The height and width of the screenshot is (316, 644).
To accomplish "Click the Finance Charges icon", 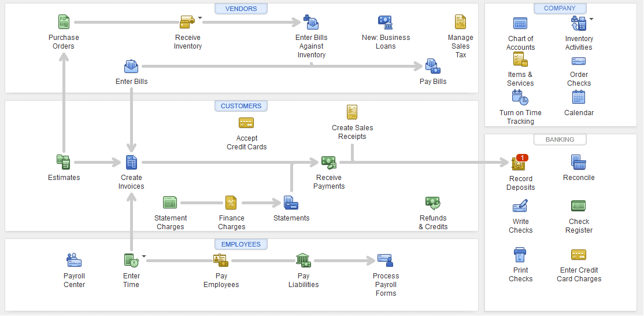I will [231, 203].
